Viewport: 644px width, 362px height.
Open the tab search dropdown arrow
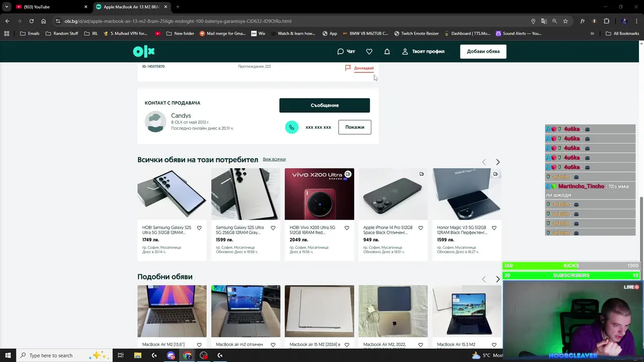click(7, 7)
